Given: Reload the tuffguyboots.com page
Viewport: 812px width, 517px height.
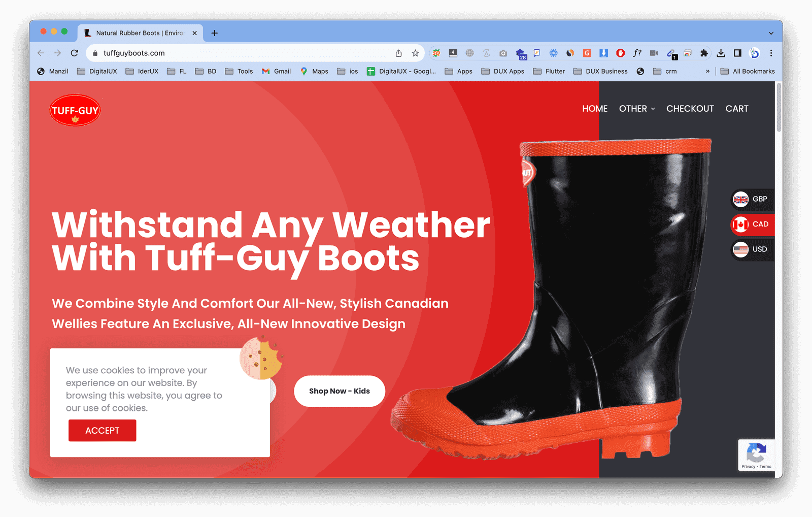Looking at the screenshot, I should click(x=75, y=53).
